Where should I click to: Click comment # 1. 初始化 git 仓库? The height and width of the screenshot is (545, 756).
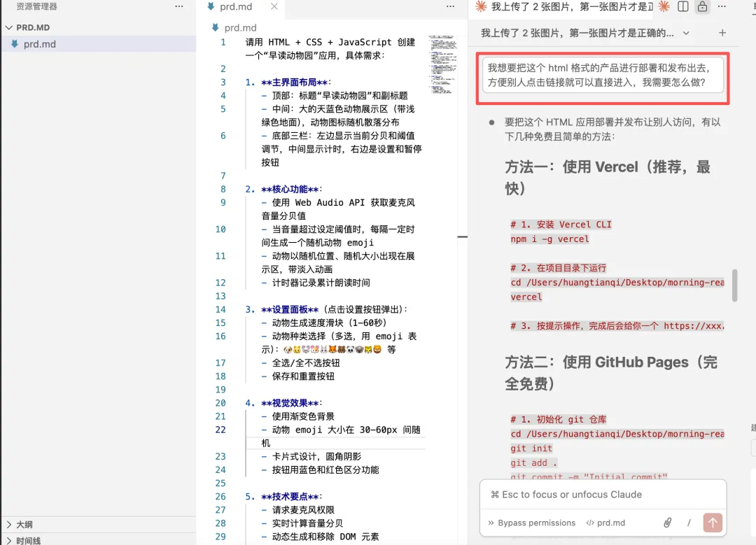pyautogui.click(x=559, y=419)
